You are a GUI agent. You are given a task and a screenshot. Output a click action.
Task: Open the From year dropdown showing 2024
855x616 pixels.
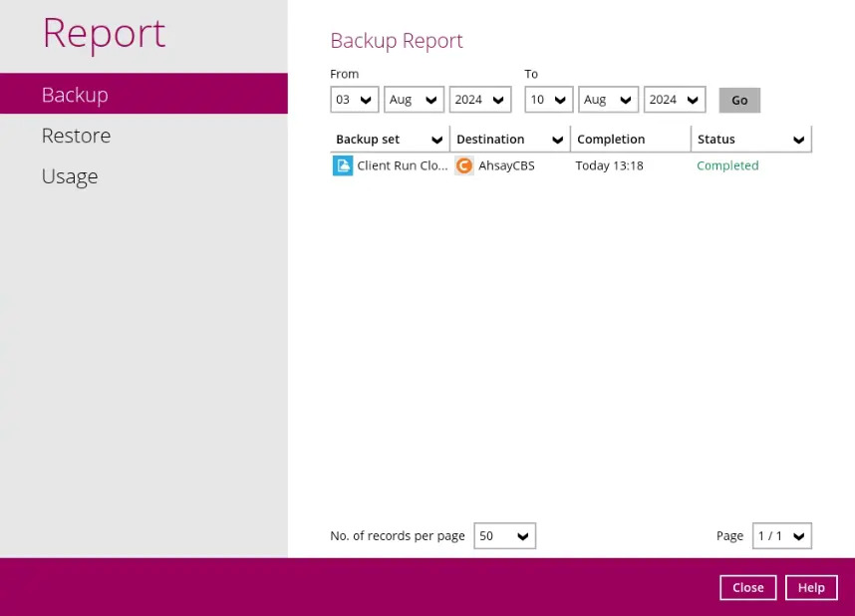pos(479,100)
